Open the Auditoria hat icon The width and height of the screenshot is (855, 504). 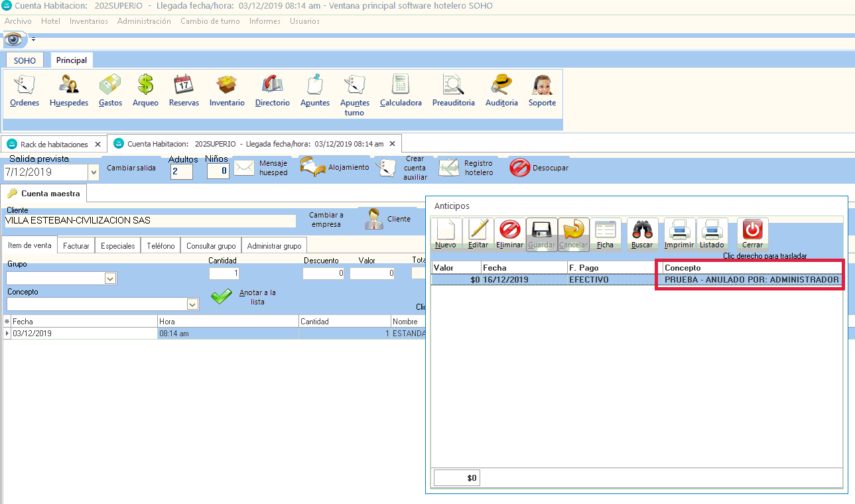coord(501,86)
